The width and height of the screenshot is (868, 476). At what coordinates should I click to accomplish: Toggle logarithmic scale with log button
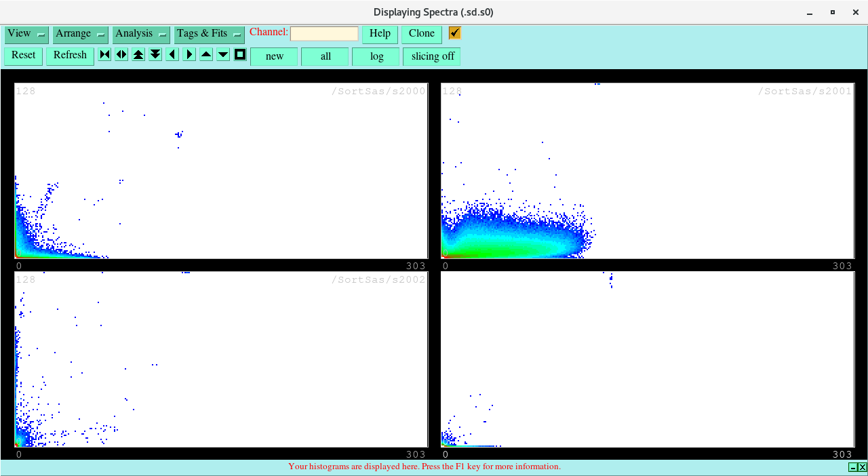point(376,56)
